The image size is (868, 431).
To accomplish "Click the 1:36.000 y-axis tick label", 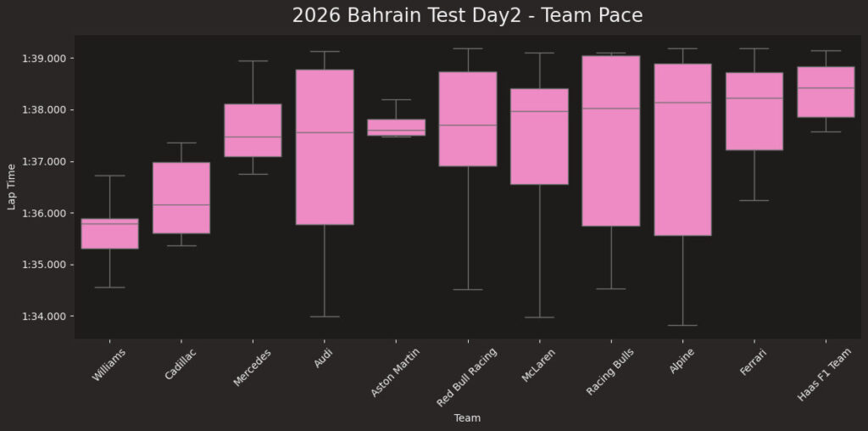I will coord(43,213).
